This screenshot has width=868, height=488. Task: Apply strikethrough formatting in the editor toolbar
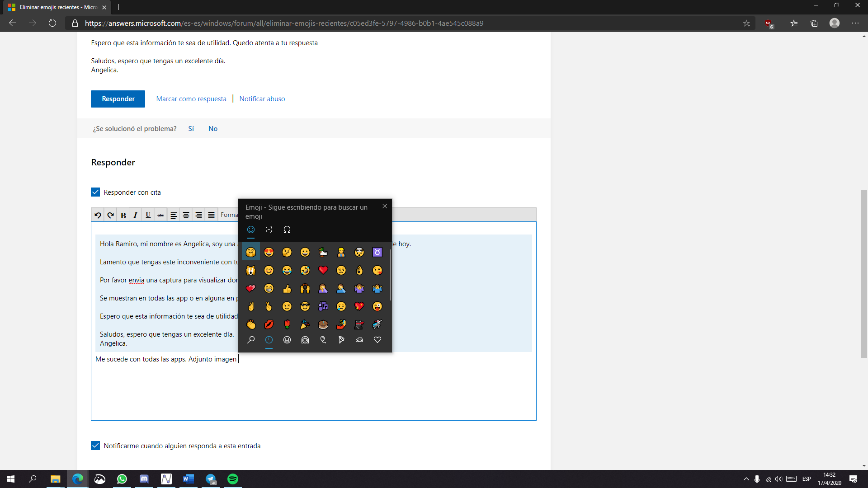160,215
